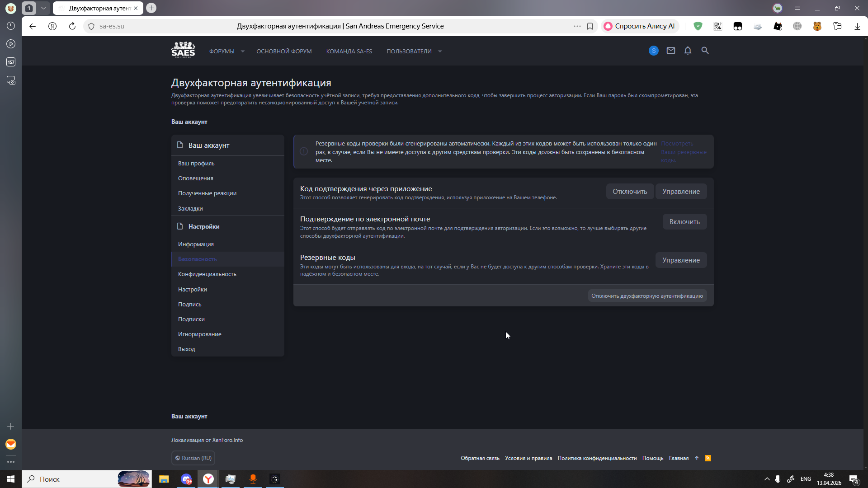This screenshot has width=868, height=488.
Task: Enable email confirmation with Включить
Action: 684,222
